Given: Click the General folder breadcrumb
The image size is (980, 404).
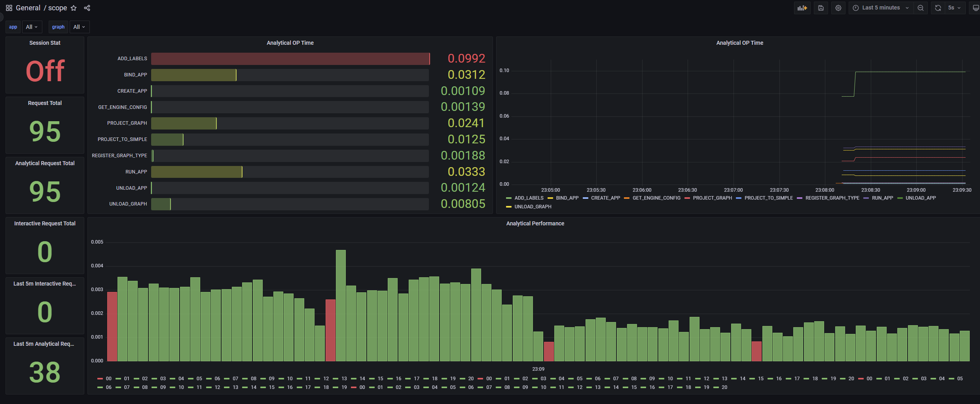Looking at the screenshot, I should 28,8.
